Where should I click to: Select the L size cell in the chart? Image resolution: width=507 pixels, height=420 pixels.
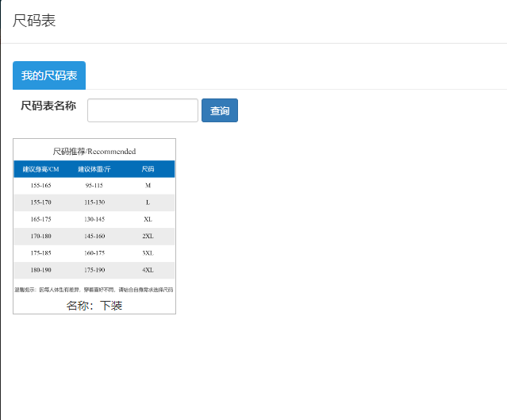pos(148,202)
